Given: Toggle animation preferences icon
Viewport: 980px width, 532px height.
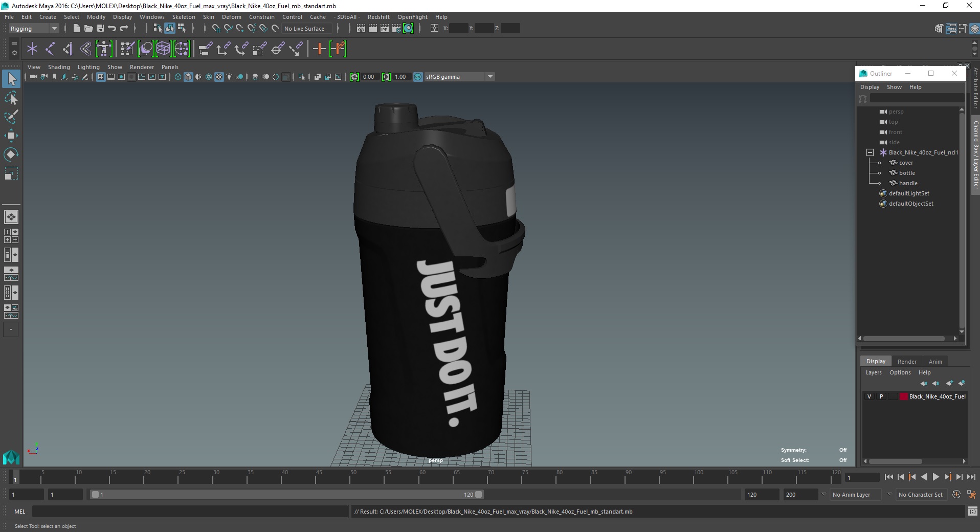Looking at the screenshot, I should coord(970,495).
